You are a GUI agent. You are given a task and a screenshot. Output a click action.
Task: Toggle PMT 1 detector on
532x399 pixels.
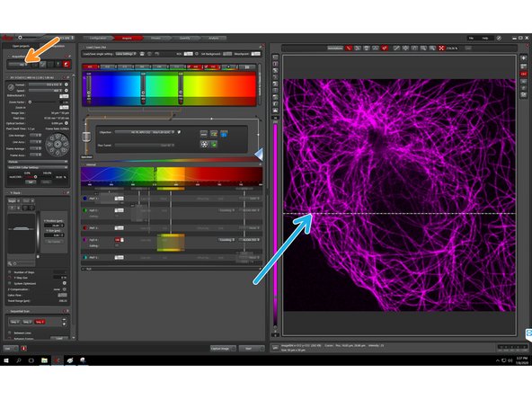click(119, 199)
